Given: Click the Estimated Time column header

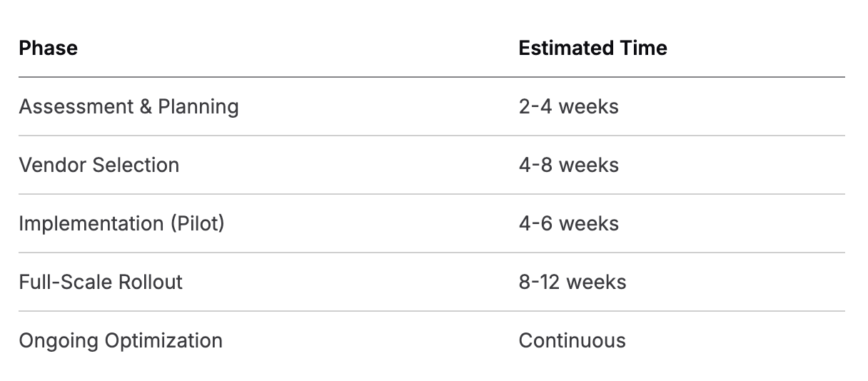Looking at the screenshot, I should coord(592,49).
